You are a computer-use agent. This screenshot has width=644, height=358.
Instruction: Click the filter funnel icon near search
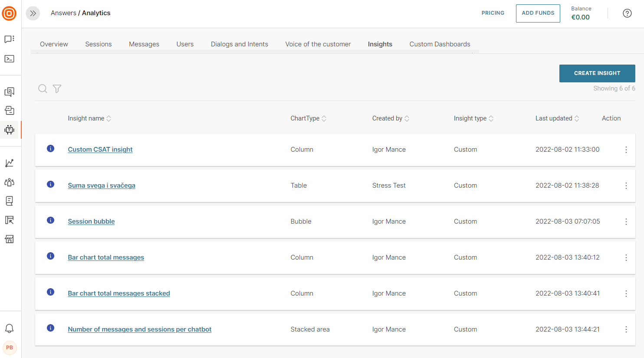[x=57, y=88]
